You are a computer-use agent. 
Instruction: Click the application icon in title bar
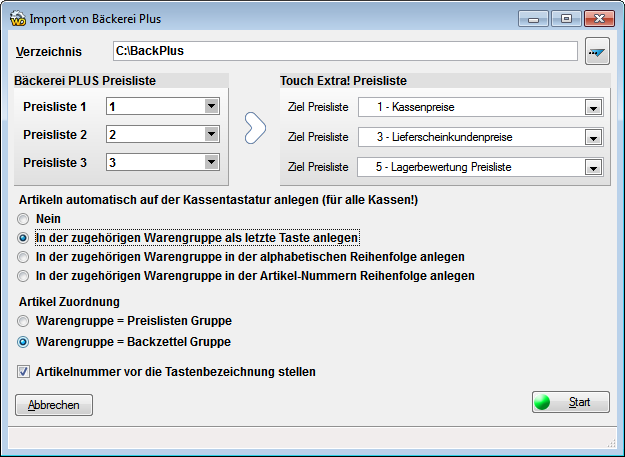pyautogui.click(x=18, y=19)
